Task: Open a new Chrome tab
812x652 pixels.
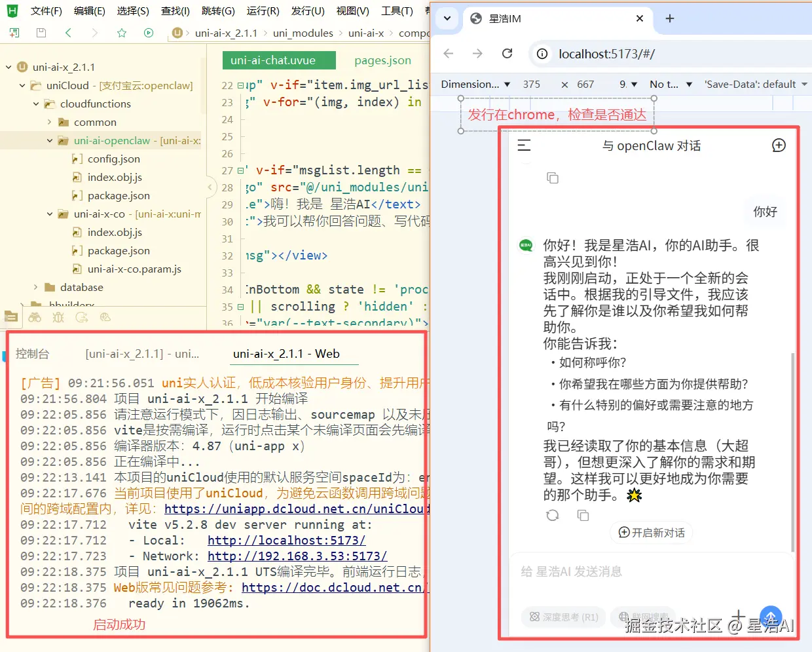Action: point(669,18)
